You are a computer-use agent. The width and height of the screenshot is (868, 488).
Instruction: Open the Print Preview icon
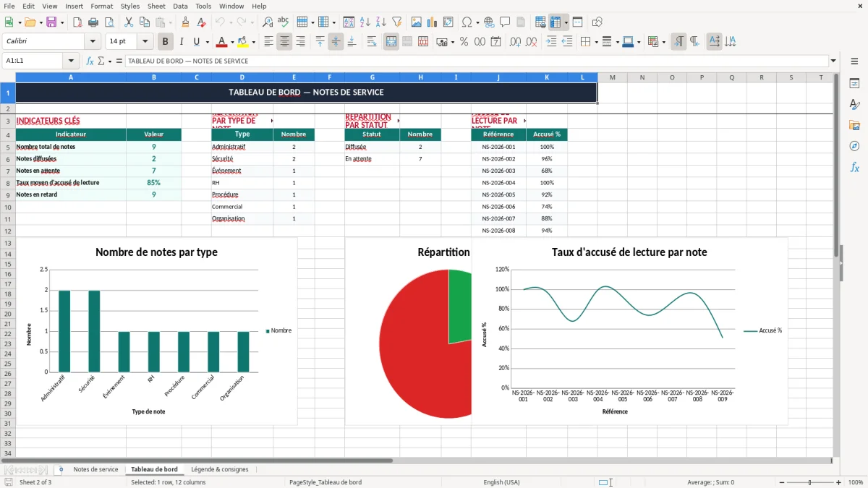tap(109, 22)
